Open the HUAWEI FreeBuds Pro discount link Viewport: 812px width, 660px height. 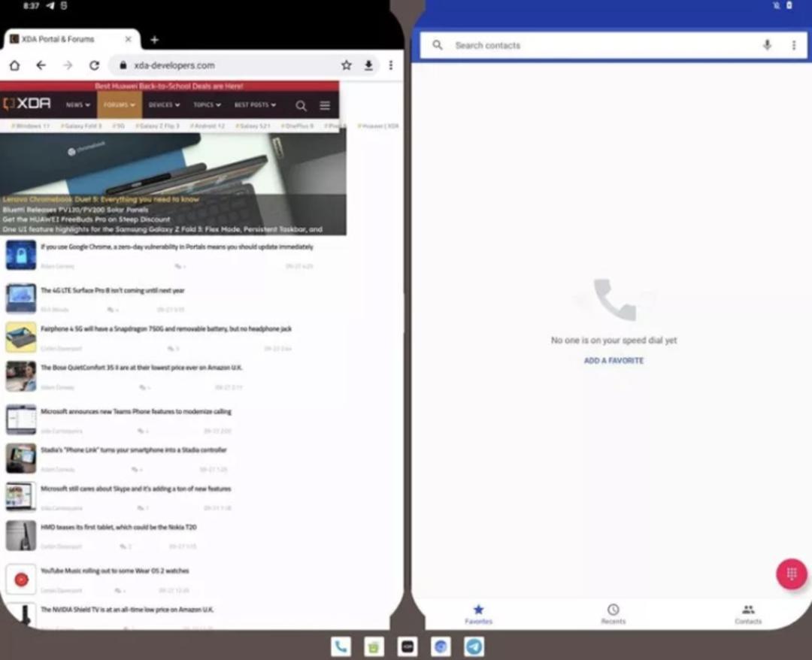[x=86, y=219]
